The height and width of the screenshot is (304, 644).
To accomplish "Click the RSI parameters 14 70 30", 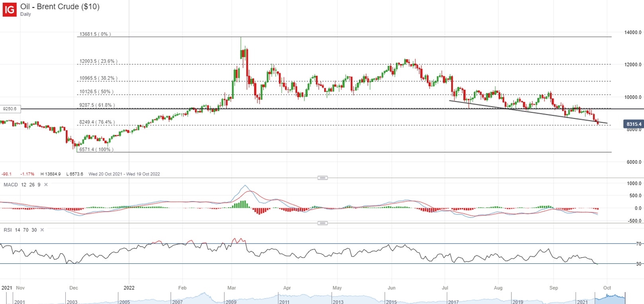I will (26, 230).
